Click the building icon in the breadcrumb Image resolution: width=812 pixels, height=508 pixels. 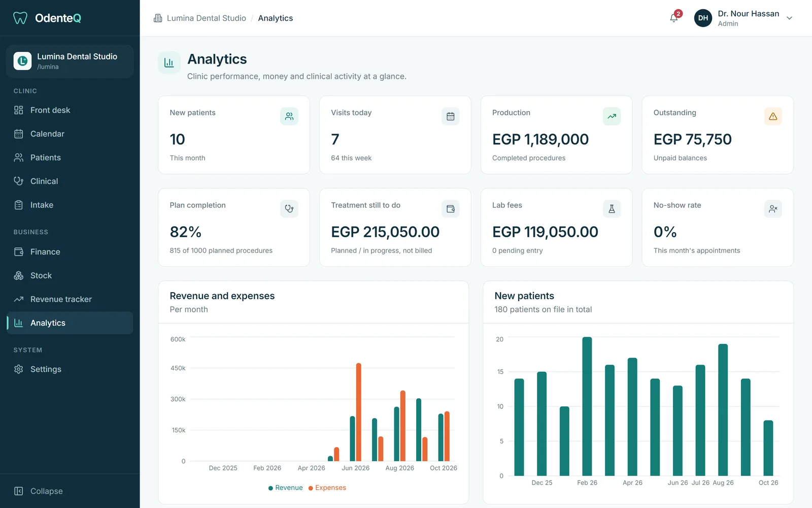tap(158, 18)
